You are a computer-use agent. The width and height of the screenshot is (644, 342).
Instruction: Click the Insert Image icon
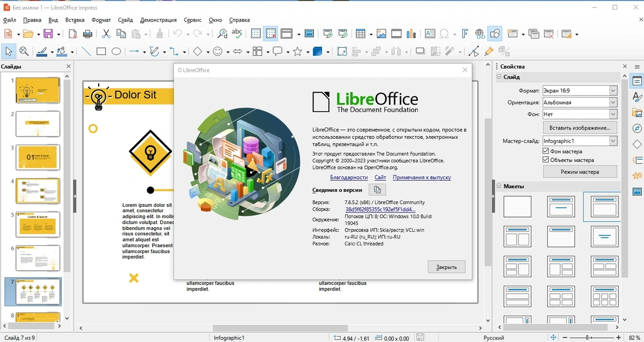(x=382, y=34)
